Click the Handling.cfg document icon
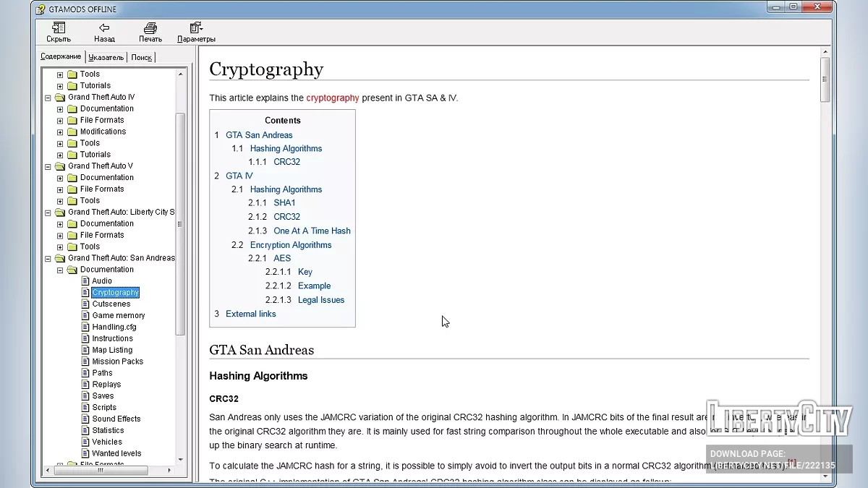Viewport: 868px width, 488px height. coord(85,327)
